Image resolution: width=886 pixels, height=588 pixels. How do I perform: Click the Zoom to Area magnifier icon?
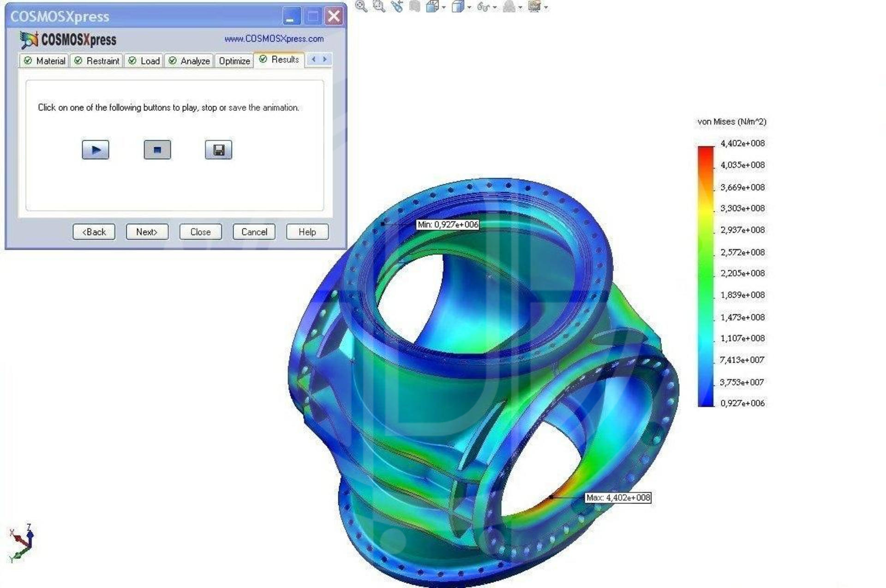pos(379,6)
